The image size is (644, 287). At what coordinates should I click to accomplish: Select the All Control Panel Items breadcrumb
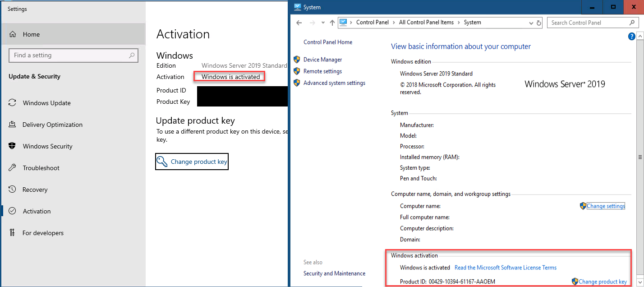coord(426,23)
